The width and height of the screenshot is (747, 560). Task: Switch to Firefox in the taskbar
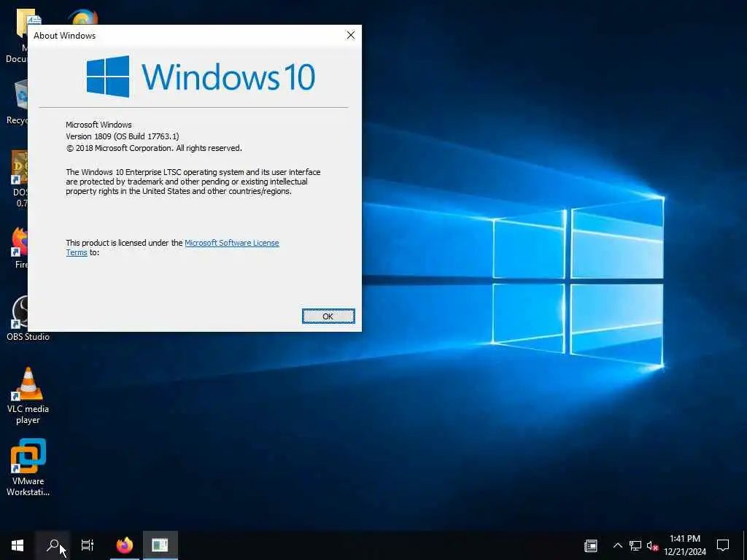click(x=124, y=545)
